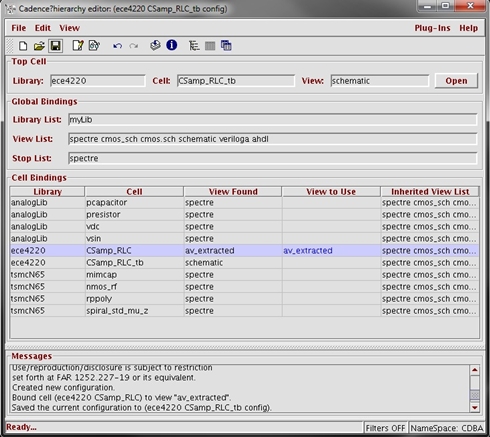
Task: Click the Top Cell Cell name field
Action: point(236,81)
